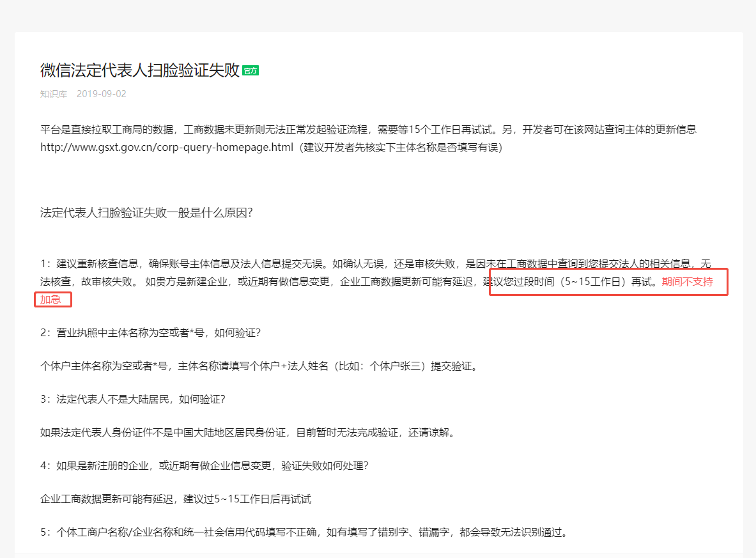Click question 2 营业执照中主体名称为空或者*号
756x558 pixels.
150,333
